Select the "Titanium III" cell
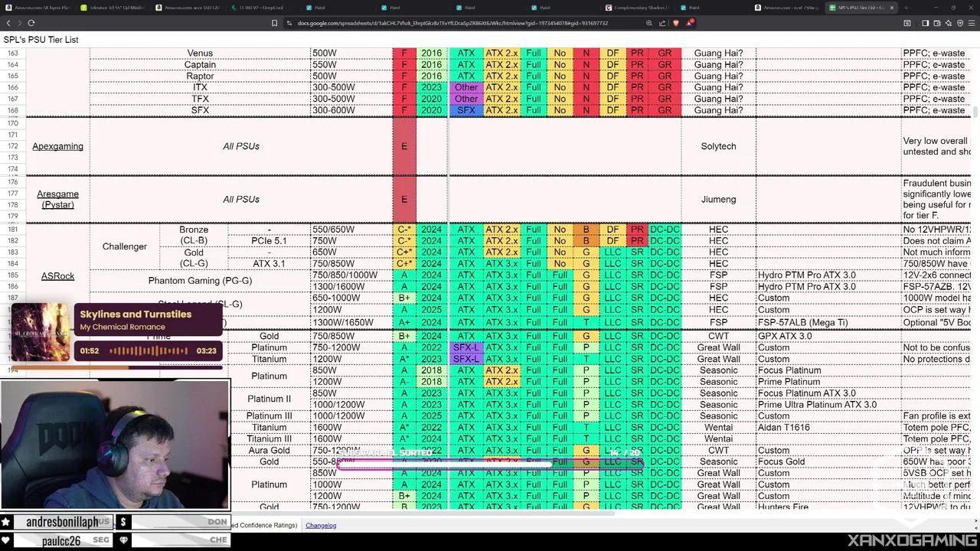 coord(269,439)
